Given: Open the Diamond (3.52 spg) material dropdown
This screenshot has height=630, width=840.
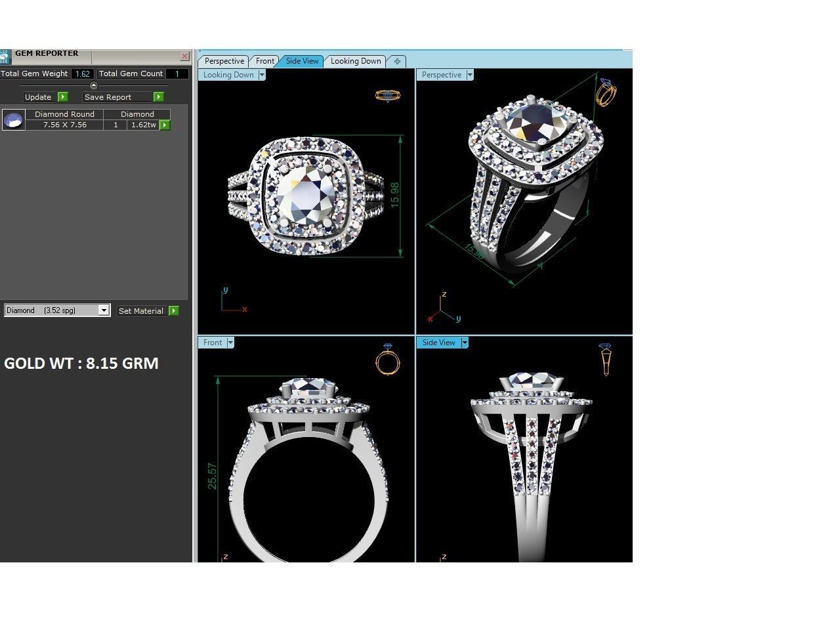Looking at the screenshot, I should [104, 310].
